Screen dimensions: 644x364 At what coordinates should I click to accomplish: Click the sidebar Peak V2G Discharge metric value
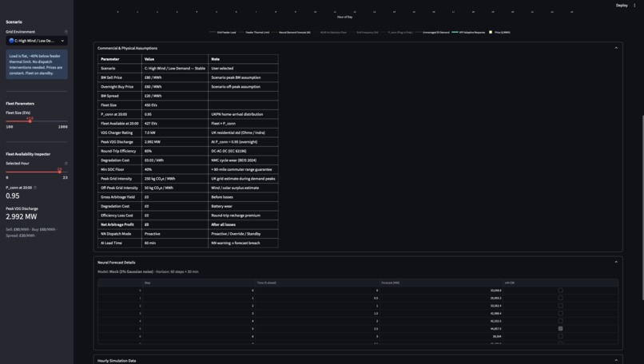point(22,216)
